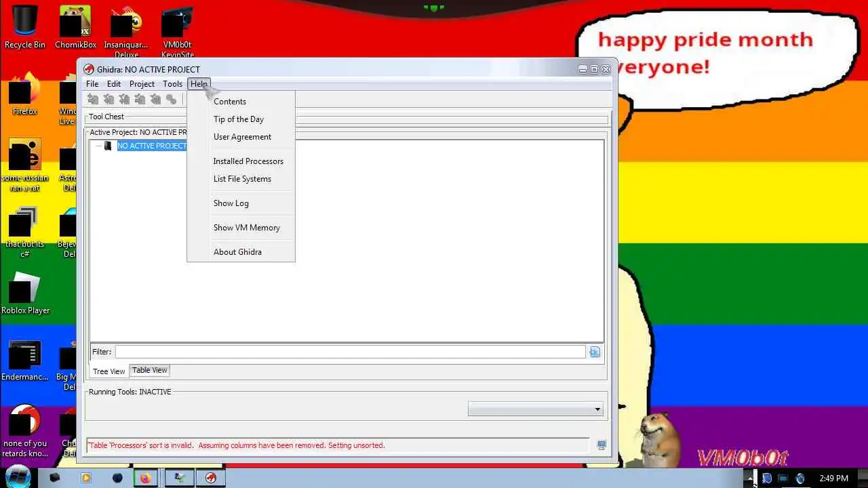Open the File menu
Image resolution: width=868 pixels, height=488 pixels.
pyautogui.click(x=92, y=84)
